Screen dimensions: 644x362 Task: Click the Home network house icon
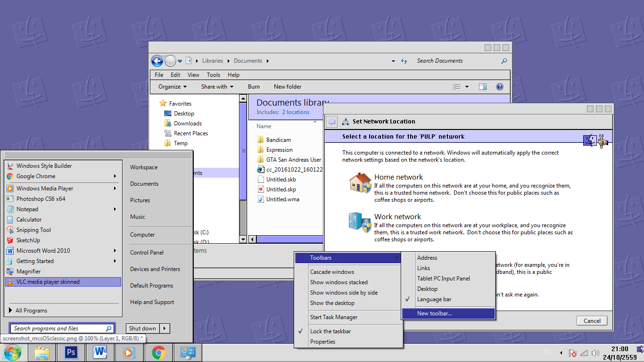[x=360, y=182]
